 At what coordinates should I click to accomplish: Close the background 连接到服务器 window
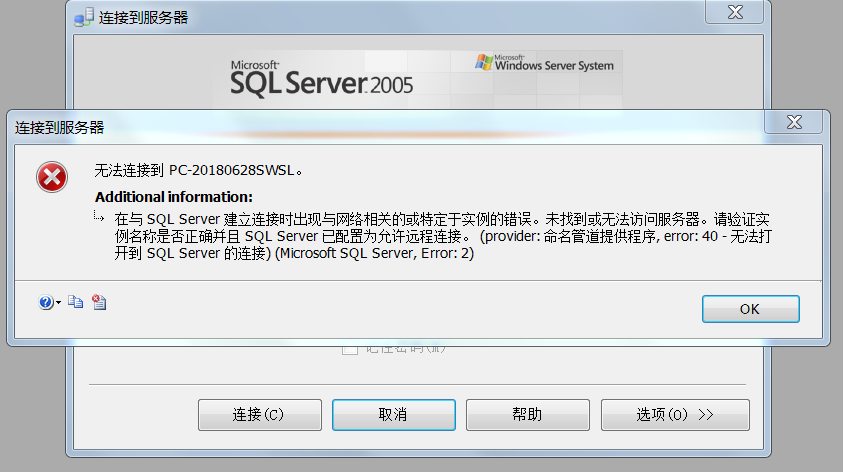pos(735,12)
